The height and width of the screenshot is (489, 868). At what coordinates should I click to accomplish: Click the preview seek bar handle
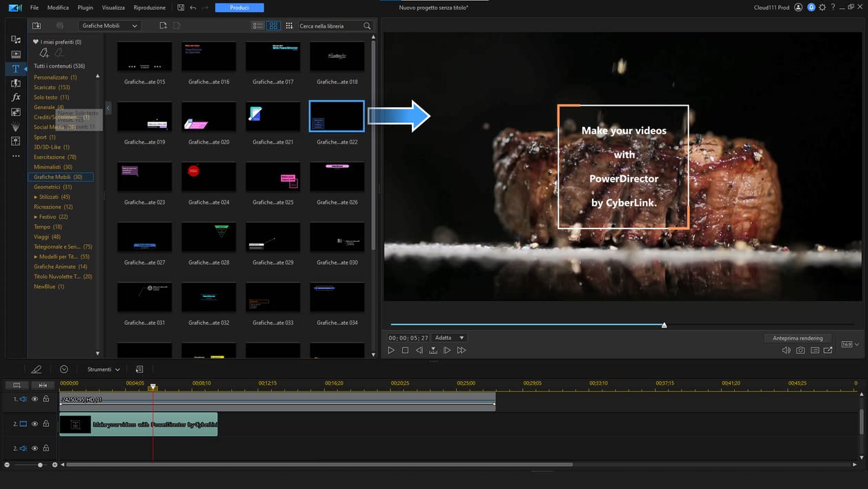coord(664,325)
